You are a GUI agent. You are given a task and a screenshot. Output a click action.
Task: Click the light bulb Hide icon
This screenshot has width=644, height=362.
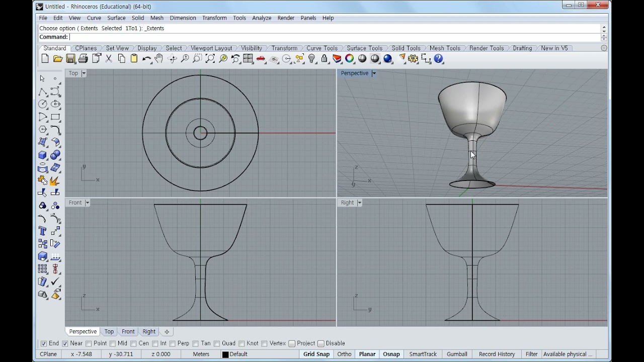tap(311, 59)
